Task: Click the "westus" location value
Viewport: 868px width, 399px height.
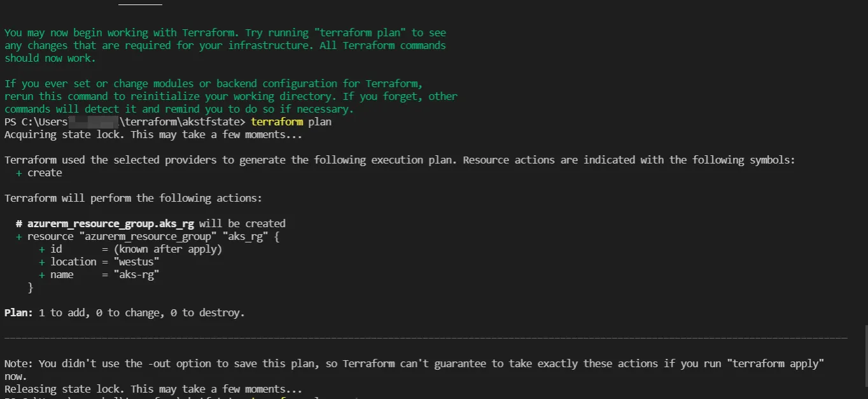Action: pos(136,262)
